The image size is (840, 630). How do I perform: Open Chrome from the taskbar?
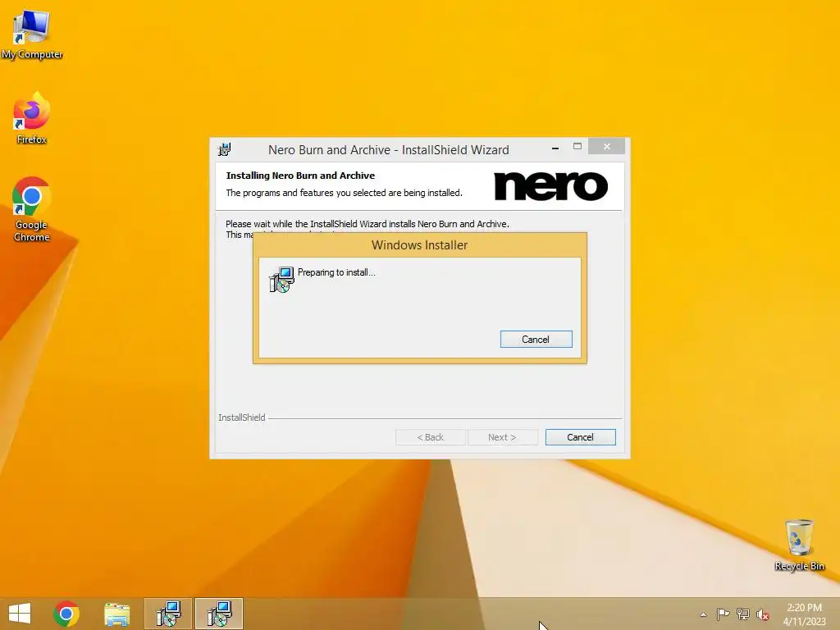(x=66, y=614)
